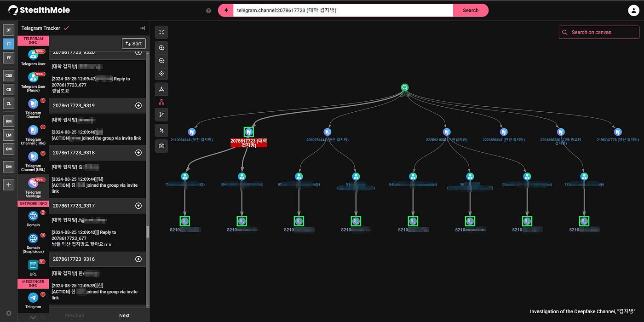This screenshot has height=322, width=644.
Task: Select channel node 2201366260 (김해 중고딩 겹지방)
Action: (x=561, y=132)
